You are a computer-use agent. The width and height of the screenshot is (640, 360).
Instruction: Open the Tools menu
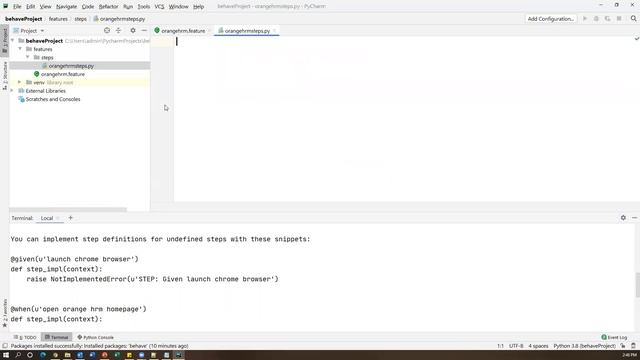coord(144,7)
